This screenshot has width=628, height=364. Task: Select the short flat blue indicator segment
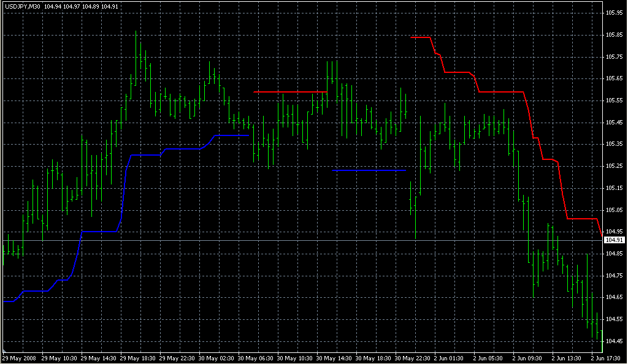(368, 170)
